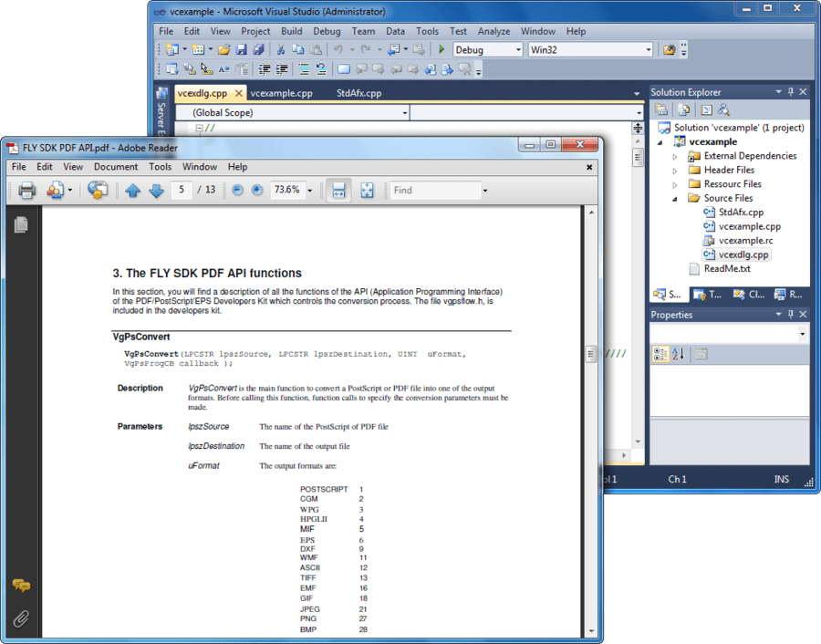This screenshot has height=644, width=821.
Task: Open the Document menu in Adobe Reader
Action: coord(116,167)
